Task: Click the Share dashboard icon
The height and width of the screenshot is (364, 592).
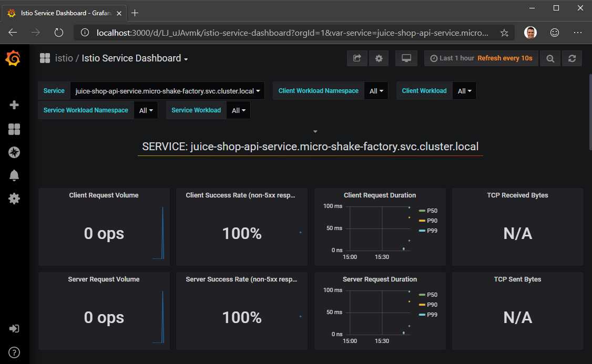Action: [x=357, y=58]
